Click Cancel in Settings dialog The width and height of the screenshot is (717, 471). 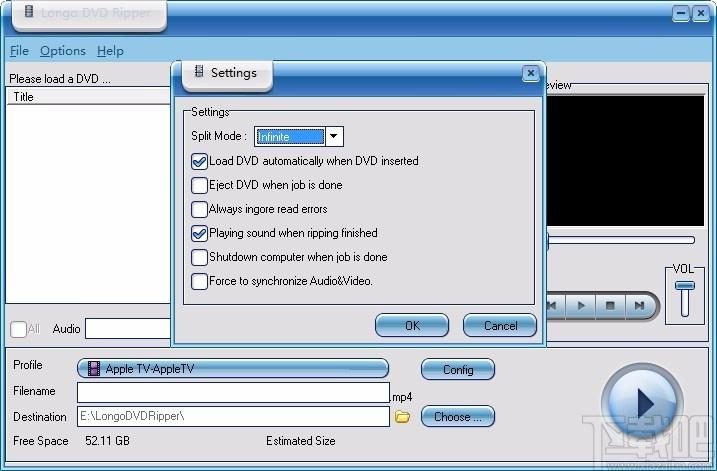click(500, 325)
